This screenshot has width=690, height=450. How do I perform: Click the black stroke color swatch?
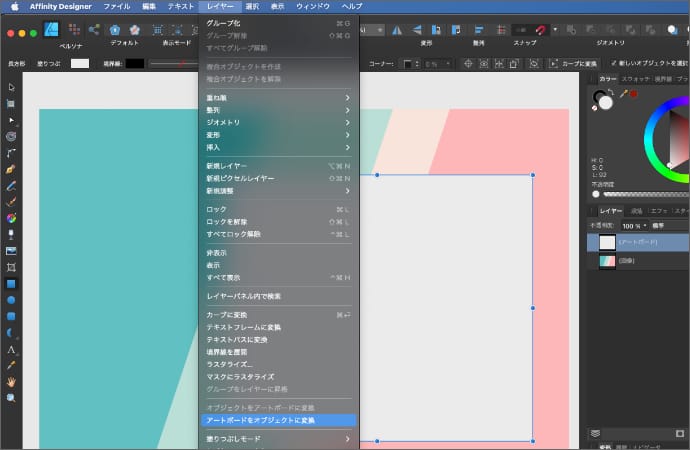click(x=134, y=63)
